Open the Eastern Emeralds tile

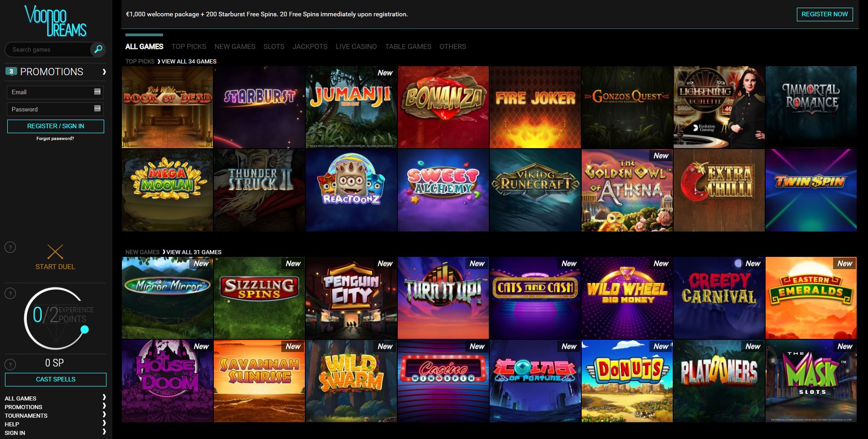point(811,298)
